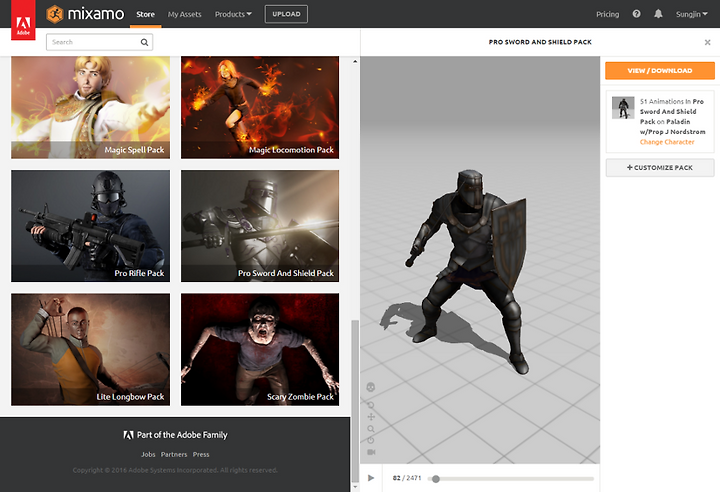Select the rotate camera tool in viewer
This screenshot has height=492, width=720.
pyautogui.click(x=371, y=405)
